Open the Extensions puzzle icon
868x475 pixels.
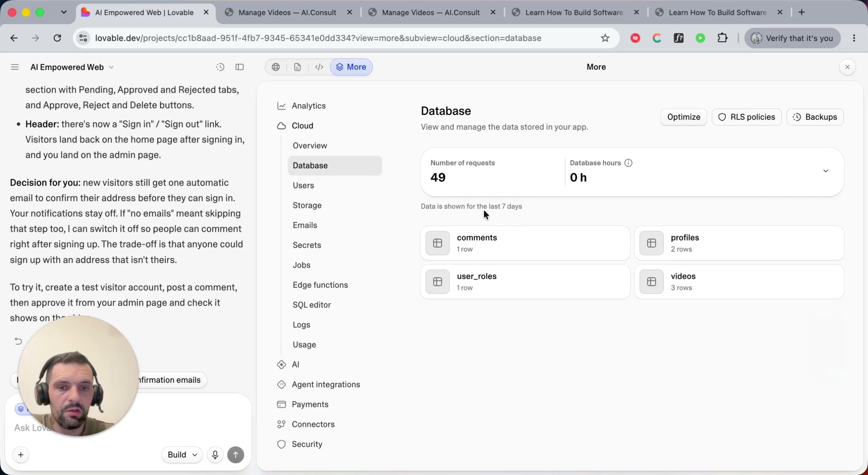(x=722, y=38)
